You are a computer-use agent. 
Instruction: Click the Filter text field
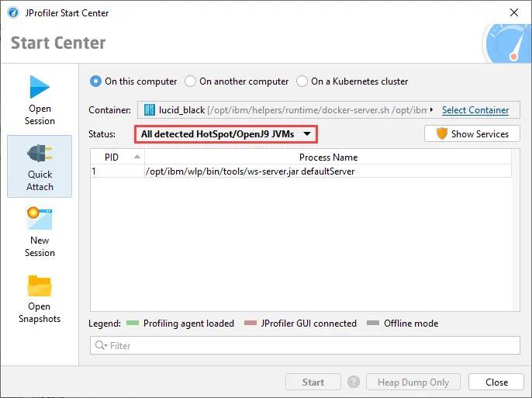click(x=305, y=345)
